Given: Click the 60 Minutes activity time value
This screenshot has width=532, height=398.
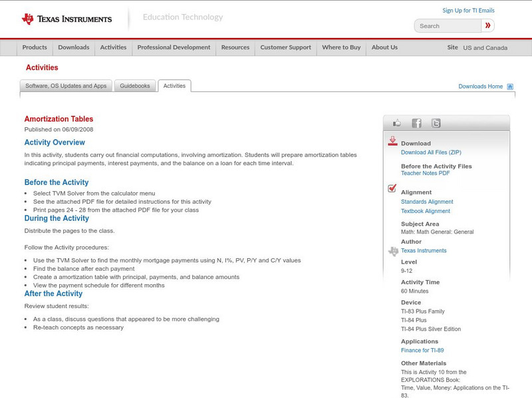Looking at the screenshot, I should point(414,292).
